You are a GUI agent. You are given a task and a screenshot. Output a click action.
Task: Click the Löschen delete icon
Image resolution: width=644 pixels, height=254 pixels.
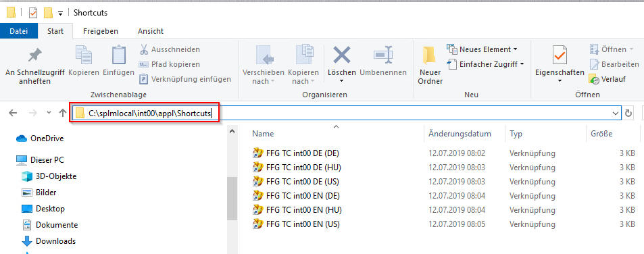[341, 55]
